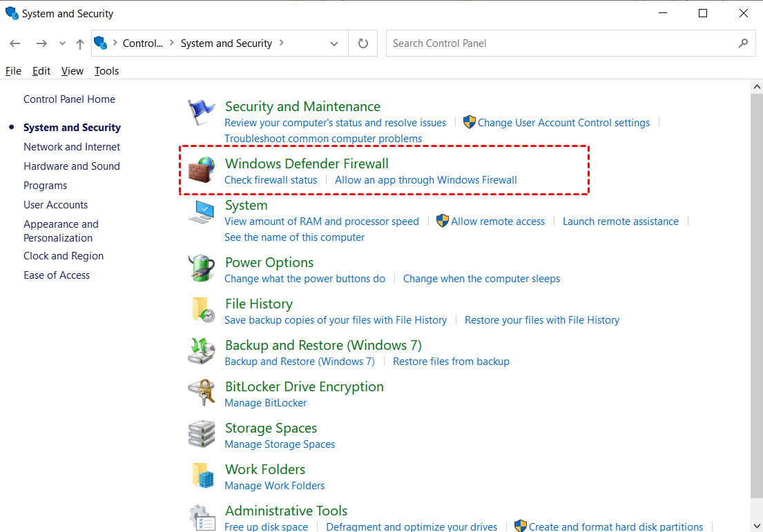Screen dimensions: 763x532
Task: Open Check firewall status link
Action: click(x=271, y=180)
